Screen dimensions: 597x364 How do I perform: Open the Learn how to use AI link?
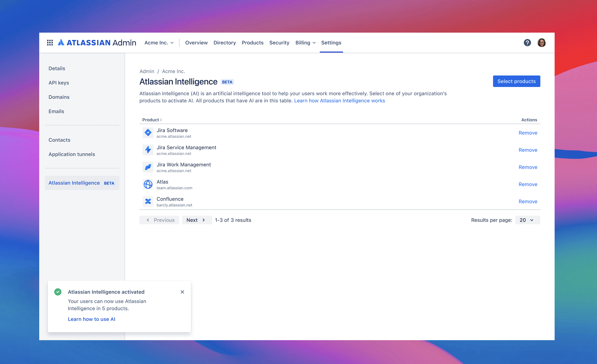click(91, 319)
